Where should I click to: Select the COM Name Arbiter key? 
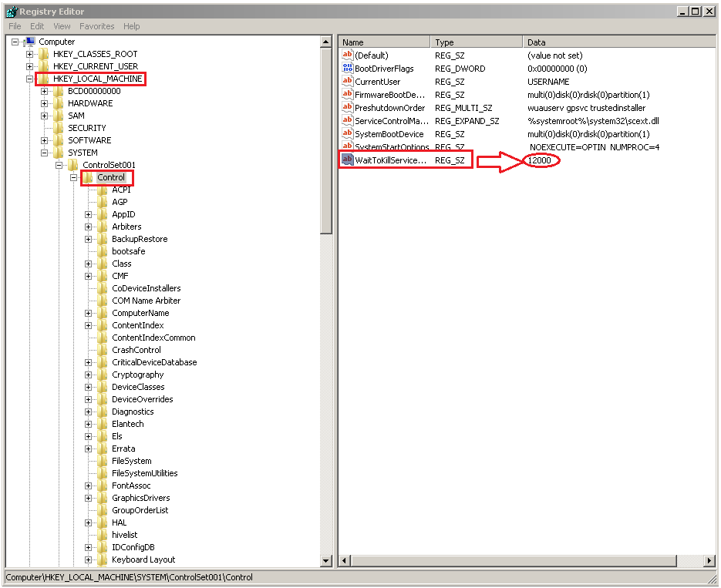[147, 301]
